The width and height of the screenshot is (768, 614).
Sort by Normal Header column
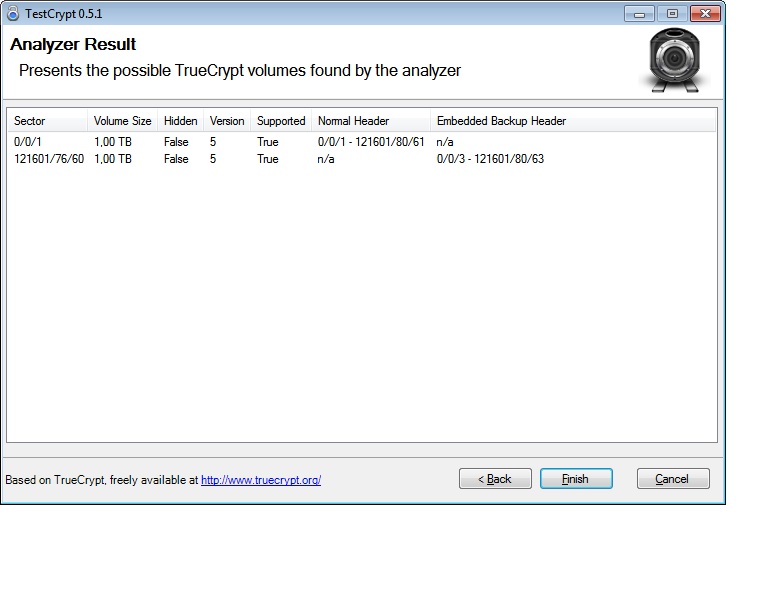click(x=371, y=121)
